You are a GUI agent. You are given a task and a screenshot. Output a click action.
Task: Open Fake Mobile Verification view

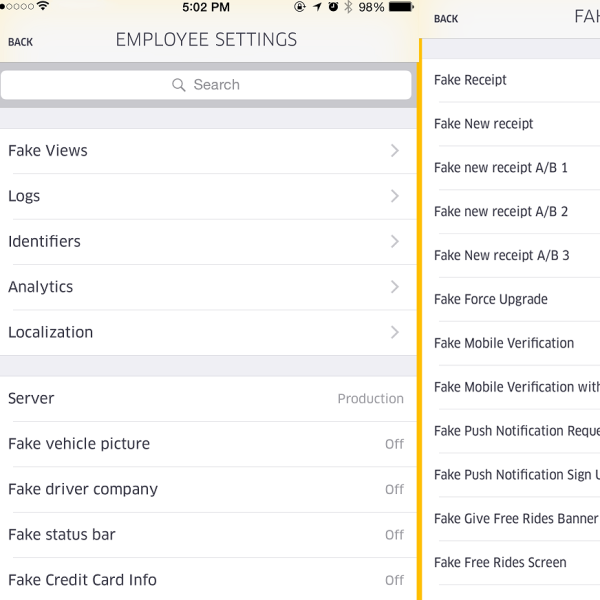(504, 343)
